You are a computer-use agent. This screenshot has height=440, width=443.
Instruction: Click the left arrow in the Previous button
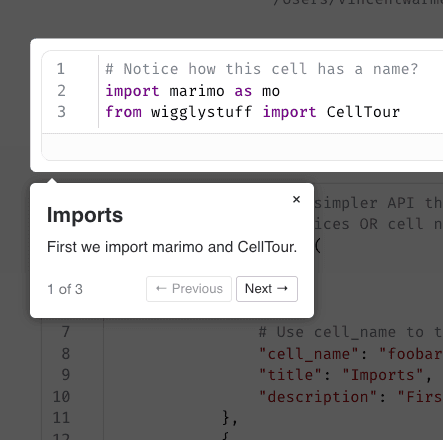click(161, 288)
